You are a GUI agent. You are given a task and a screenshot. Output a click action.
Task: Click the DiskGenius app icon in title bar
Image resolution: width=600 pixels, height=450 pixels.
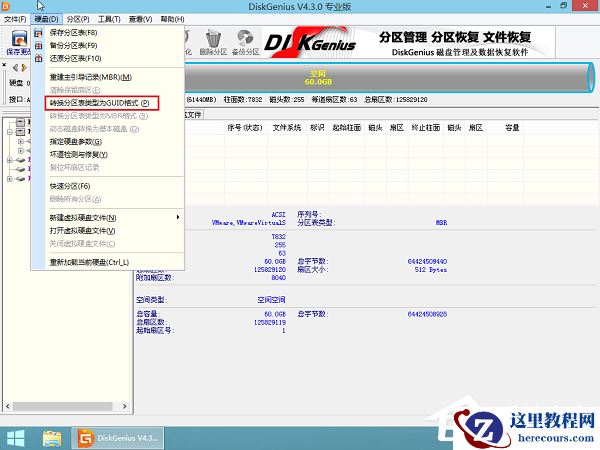click(x=5, y=6)
